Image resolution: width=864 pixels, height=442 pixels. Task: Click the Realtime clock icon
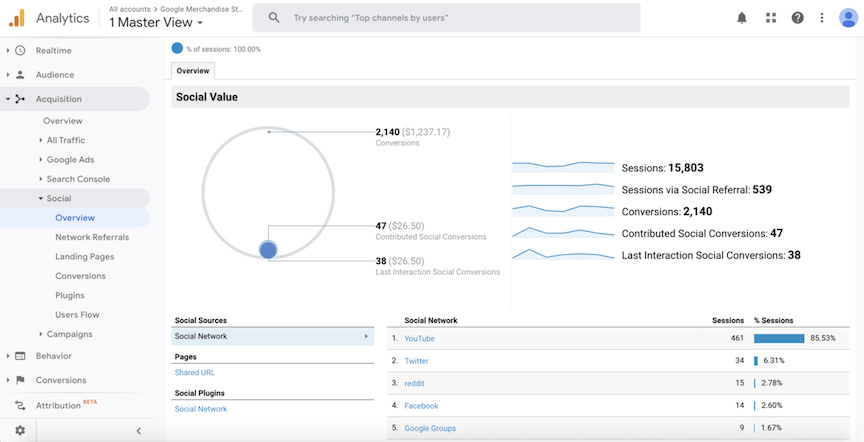point(20,51)
